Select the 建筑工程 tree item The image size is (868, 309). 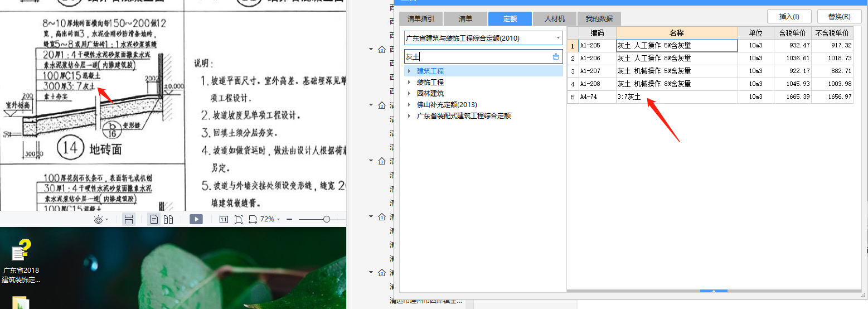click(430, 71)
